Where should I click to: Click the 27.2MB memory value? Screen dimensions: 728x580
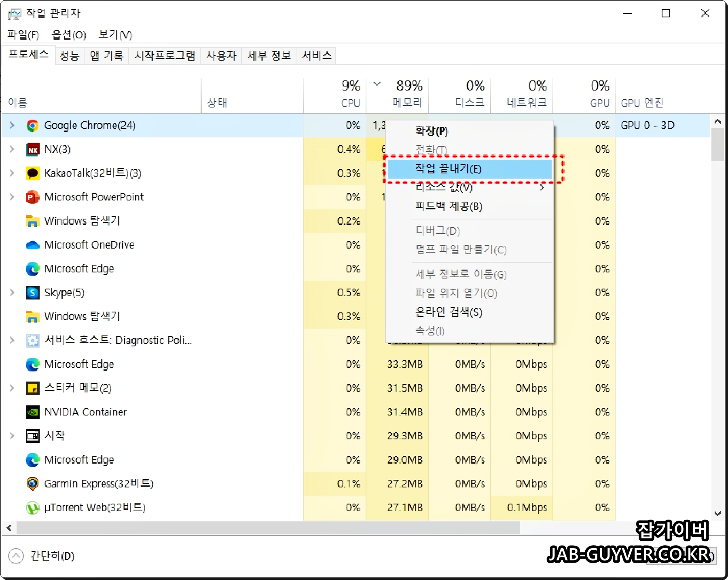pos(404,484)
